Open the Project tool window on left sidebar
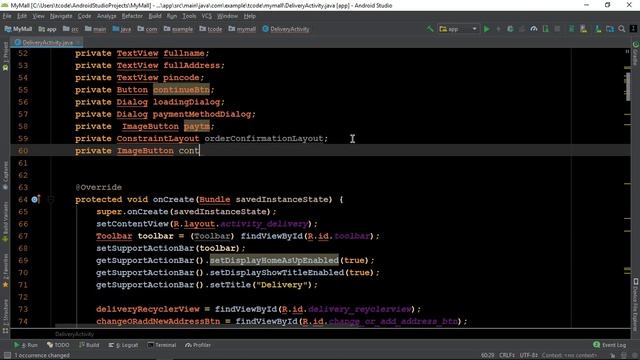 click(x=5, y=57)
